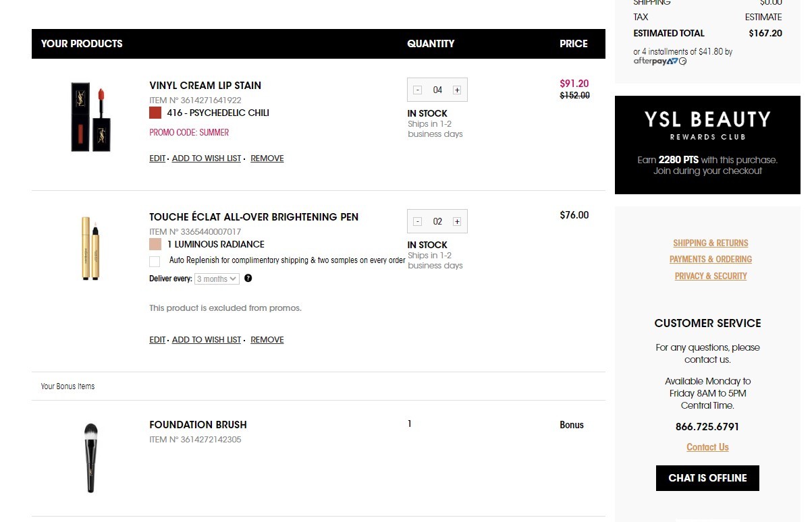Open the Deliver every 3 months dropdown

point(217,279)
